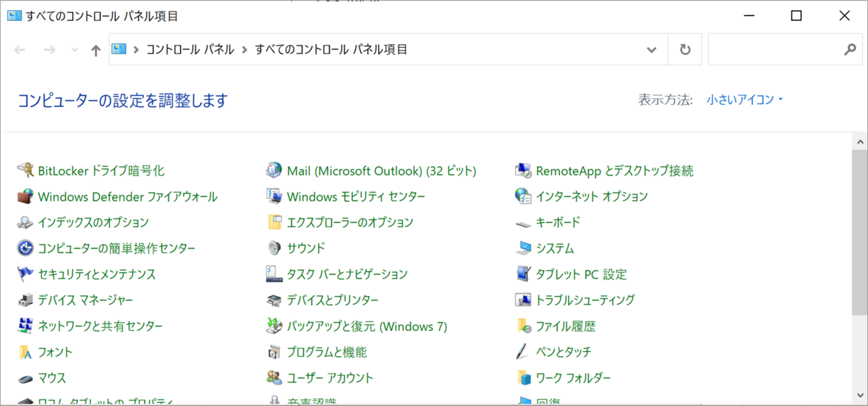Click the タブレット PC 設定 icon
This screenshot has width=868, height=406.
click(523, 274)
